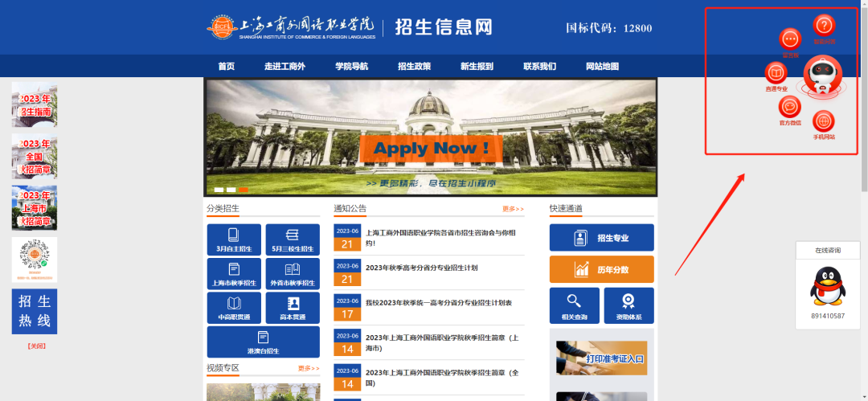Click the 资助体系 award tile
This screenshot has height=401, width=868.
pos(628,305)
